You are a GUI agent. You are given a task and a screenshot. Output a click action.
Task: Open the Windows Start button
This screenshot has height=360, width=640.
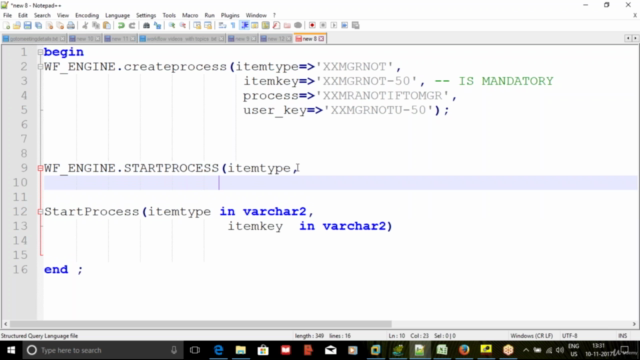11,350
